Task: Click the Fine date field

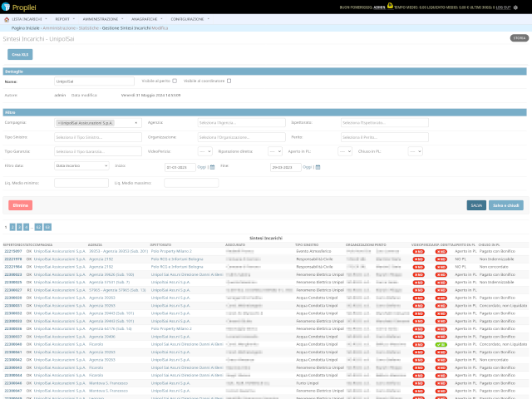Action: coord(286,167)
